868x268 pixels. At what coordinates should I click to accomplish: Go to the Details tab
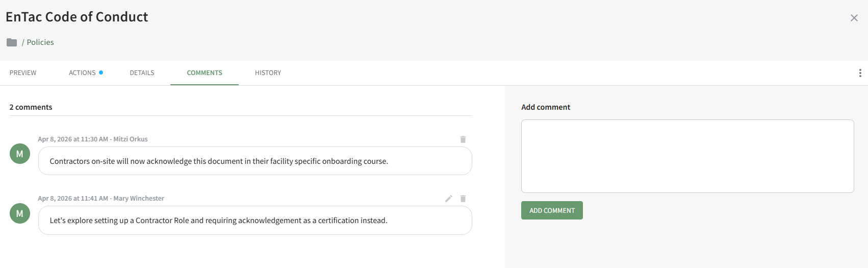pos(142,73)
